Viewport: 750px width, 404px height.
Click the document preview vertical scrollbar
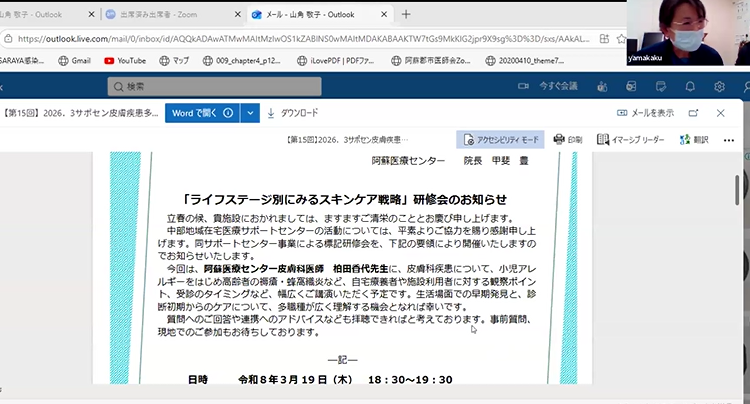(738, 190)
